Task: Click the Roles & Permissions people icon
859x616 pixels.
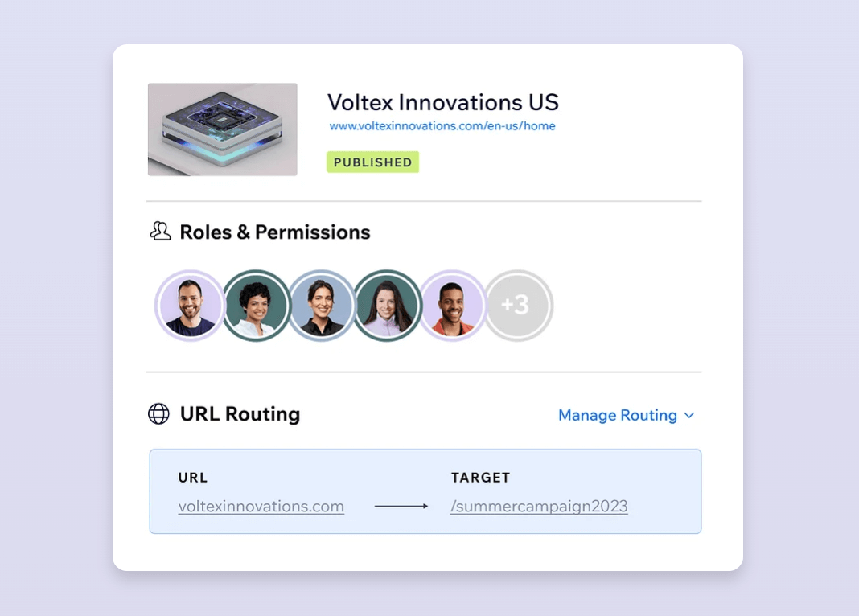Action: pos(160,232)
